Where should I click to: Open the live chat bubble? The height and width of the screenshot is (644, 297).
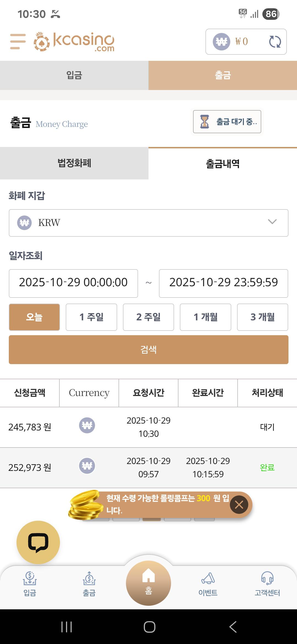coord(38,542)
